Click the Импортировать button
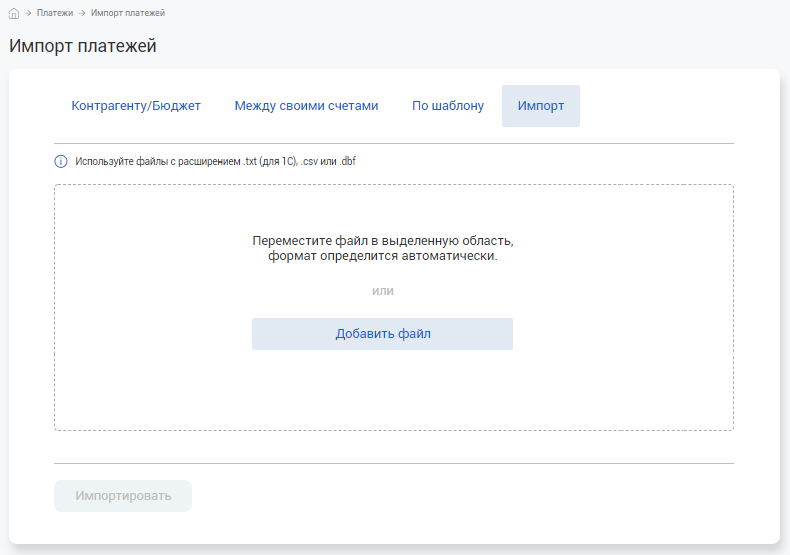 (x=123, y=496)
